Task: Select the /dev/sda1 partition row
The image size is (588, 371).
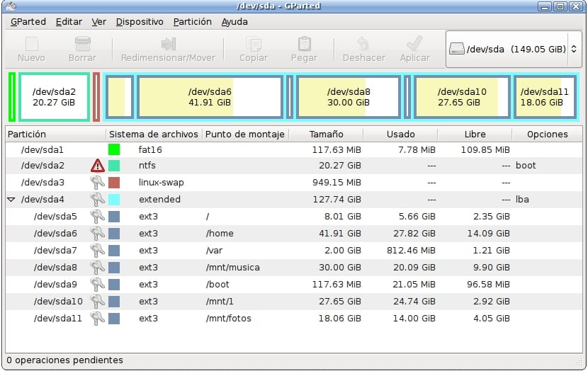Action: tap(294, 149)
